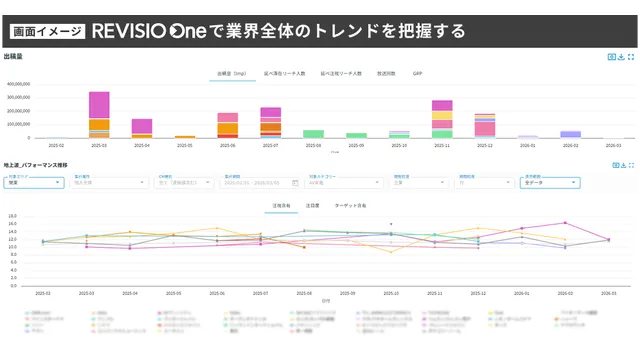The width and height of the screenshot is (640, 360).
Task: Click the magenta line peak point at 2026-02
Action: point(565,223)
